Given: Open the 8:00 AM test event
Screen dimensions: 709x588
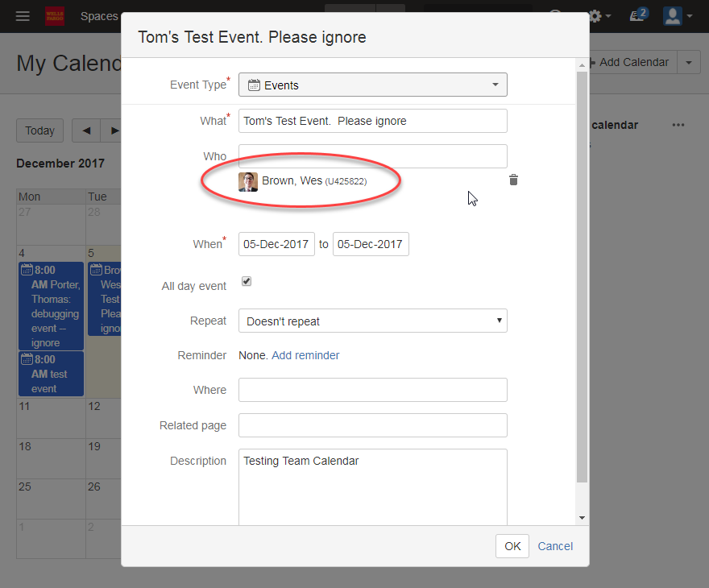Looking at the screenshot, I should coord(51,374).
